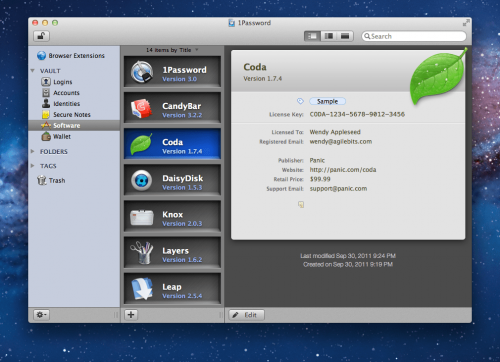Add a new item with plus button

[x=131, y=315]
